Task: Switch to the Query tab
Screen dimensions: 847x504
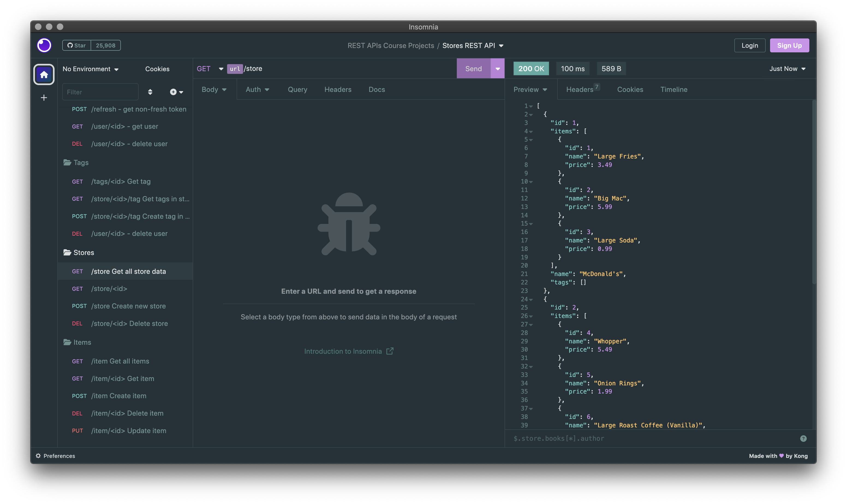Action: pos(297,89)
